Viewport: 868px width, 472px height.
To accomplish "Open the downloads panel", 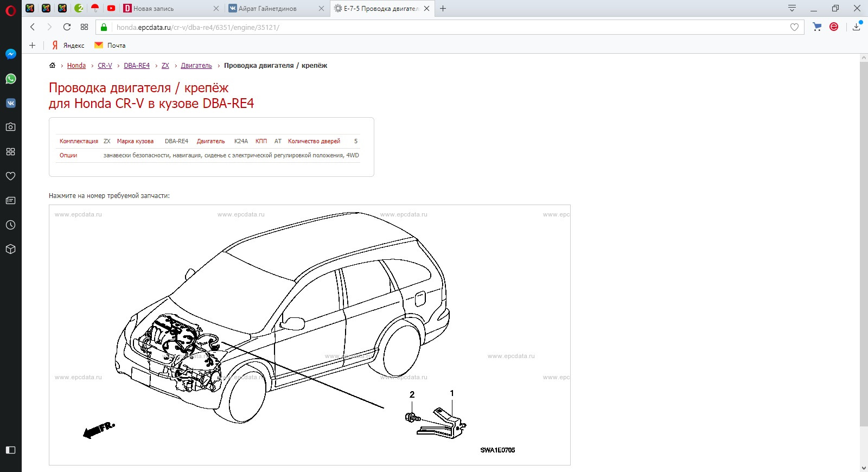I will 857,27.
